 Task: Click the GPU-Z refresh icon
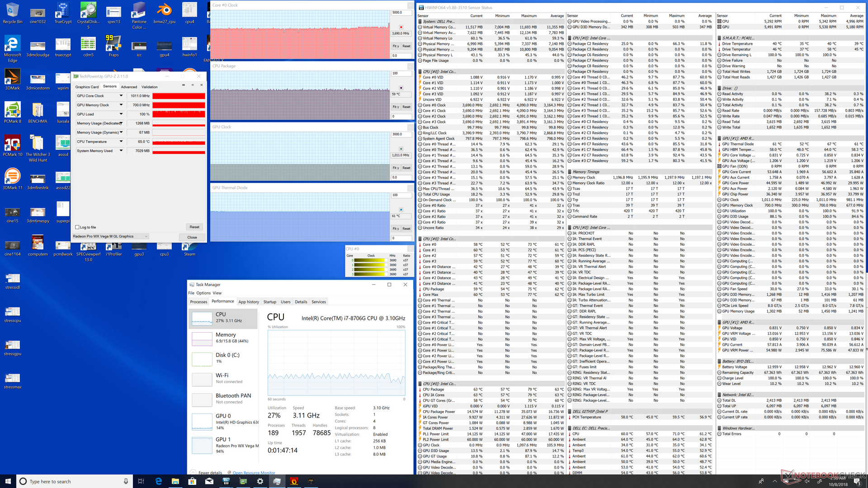pyautogui.click(x=192, y=85)
